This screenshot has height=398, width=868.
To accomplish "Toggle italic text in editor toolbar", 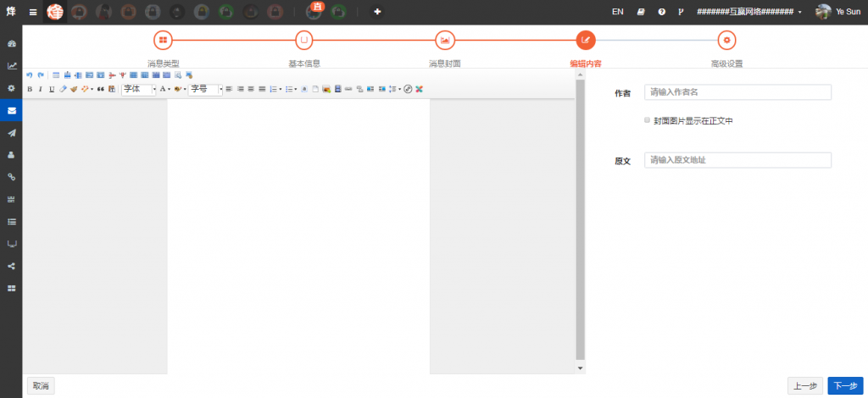I will [x=41, y=89].
